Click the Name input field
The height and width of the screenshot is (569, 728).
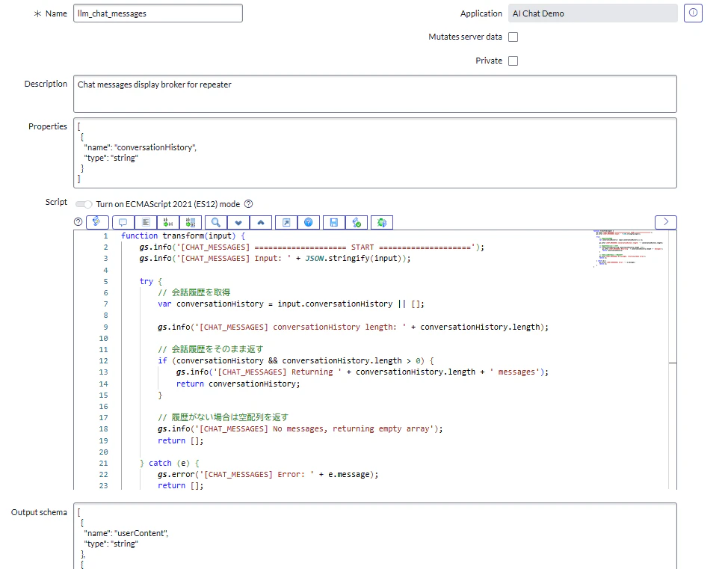158,13
